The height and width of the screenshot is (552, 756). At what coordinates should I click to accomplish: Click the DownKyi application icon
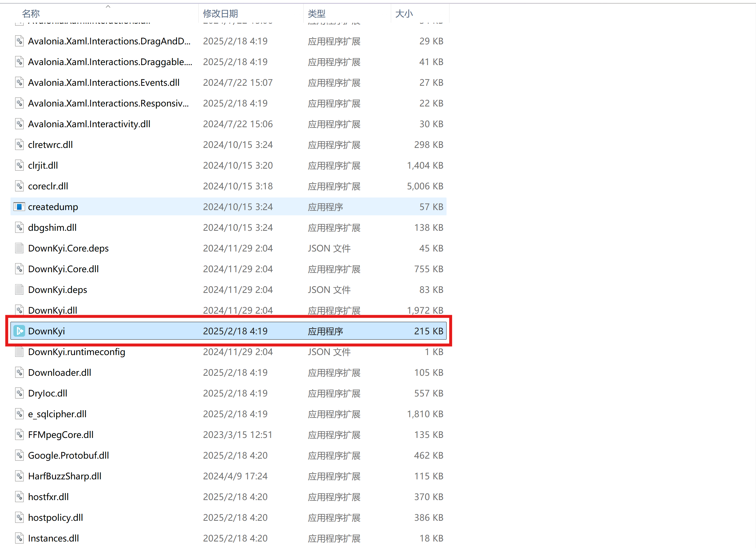pos(19,331)
